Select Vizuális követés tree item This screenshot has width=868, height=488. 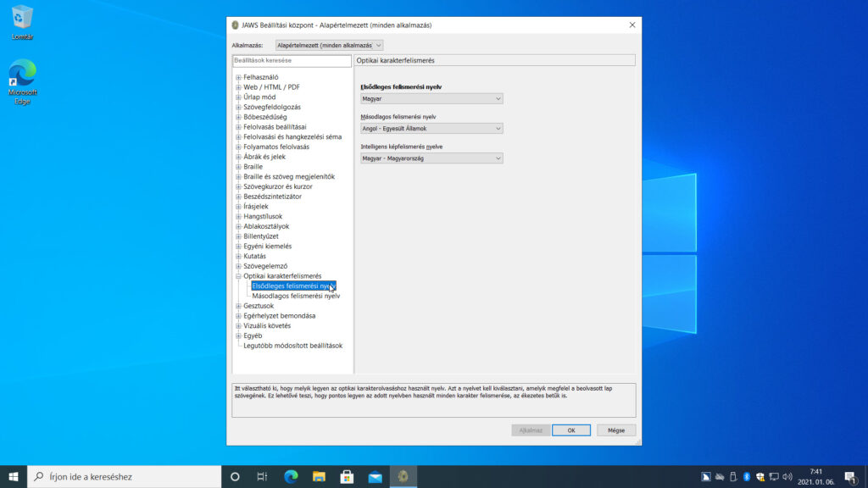pyautogui.click(x=267, y=326)
